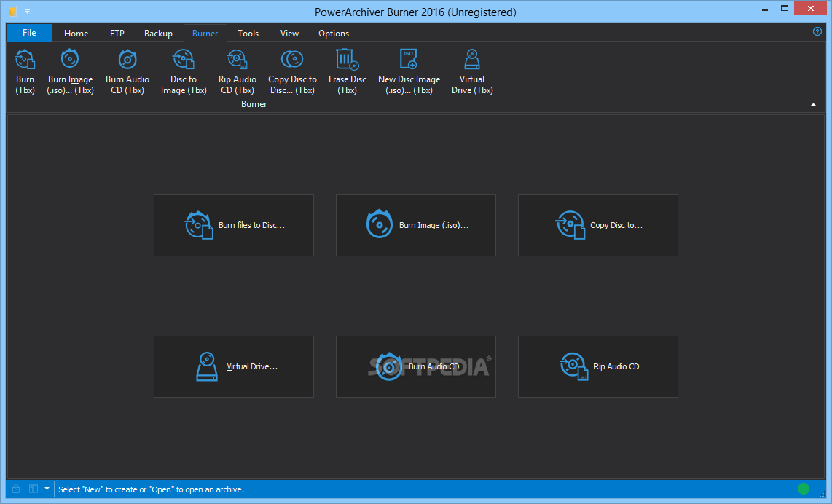Collapse the ribbon with the arrow
This screenshot has height=504, width=832.
click(813, 105)
